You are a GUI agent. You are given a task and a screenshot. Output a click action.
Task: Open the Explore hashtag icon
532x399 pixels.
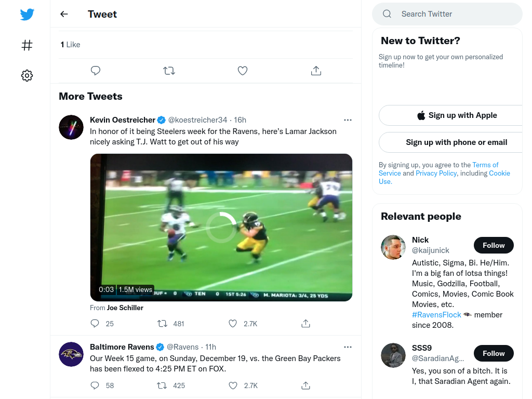coord(27,45)
